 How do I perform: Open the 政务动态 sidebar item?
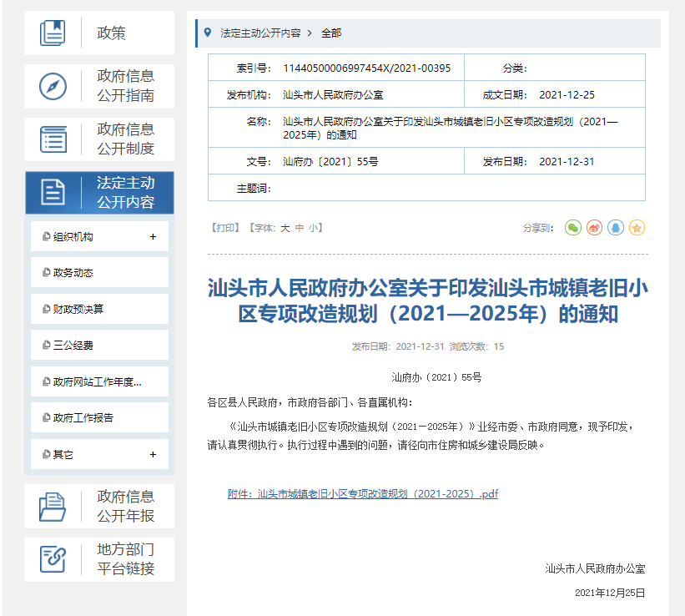pos(73,273)
